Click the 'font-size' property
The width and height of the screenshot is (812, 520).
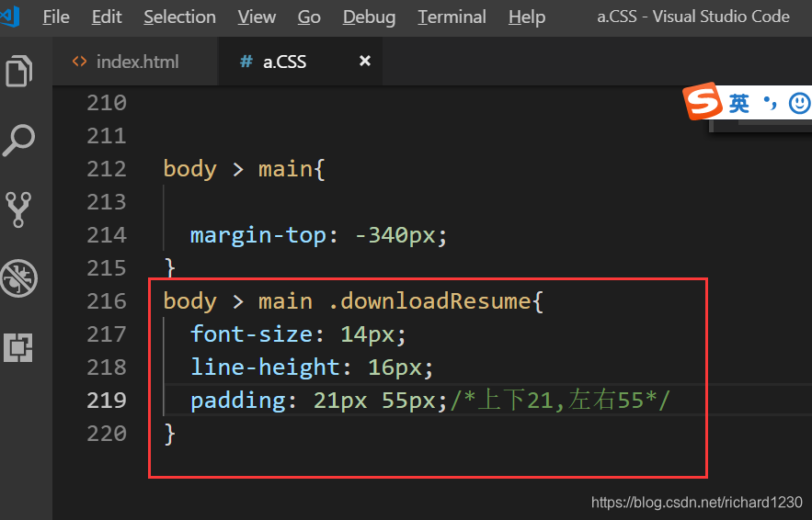tap(251, 334)
